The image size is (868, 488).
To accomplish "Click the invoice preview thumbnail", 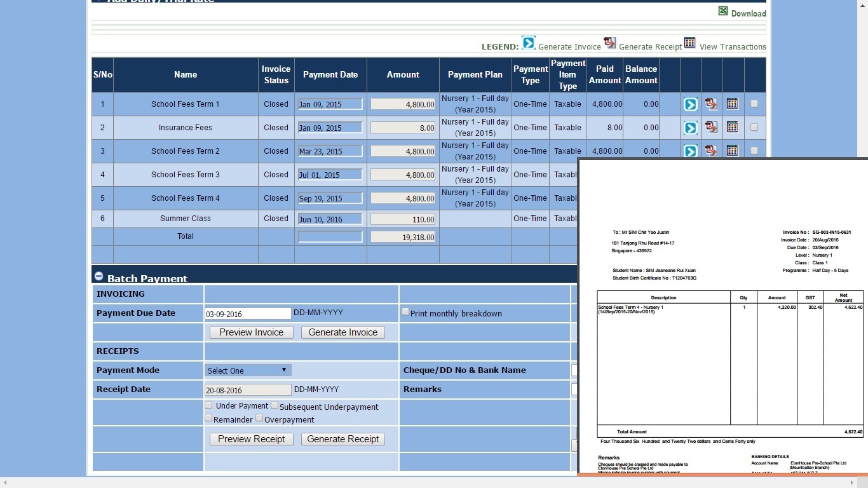I will (x=722, y=318).
